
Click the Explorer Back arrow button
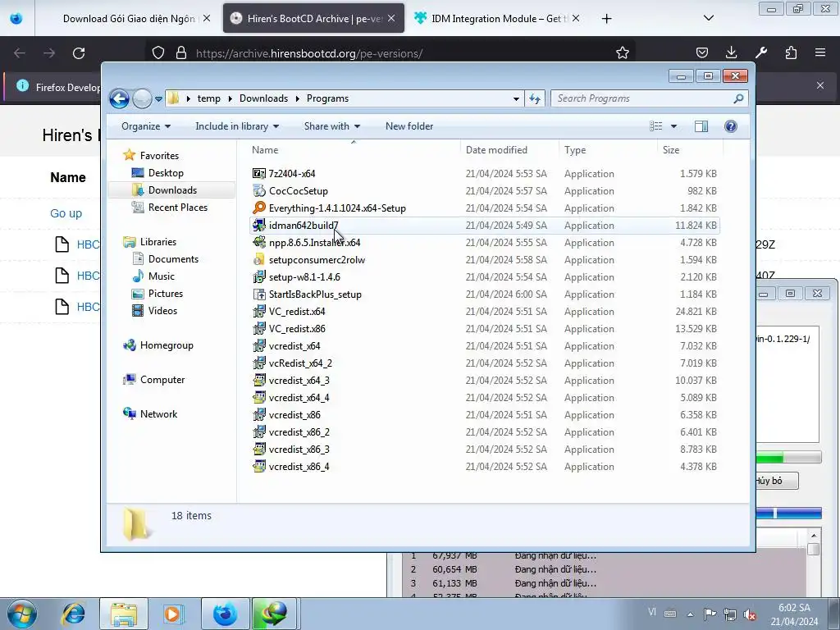click(x=119, y=98)
